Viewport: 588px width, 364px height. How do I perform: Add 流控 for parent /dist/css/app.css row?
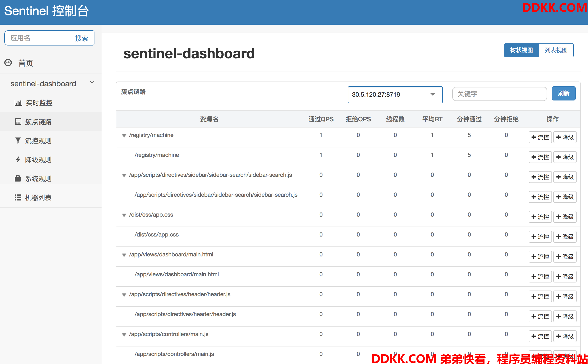coord(540,217)
